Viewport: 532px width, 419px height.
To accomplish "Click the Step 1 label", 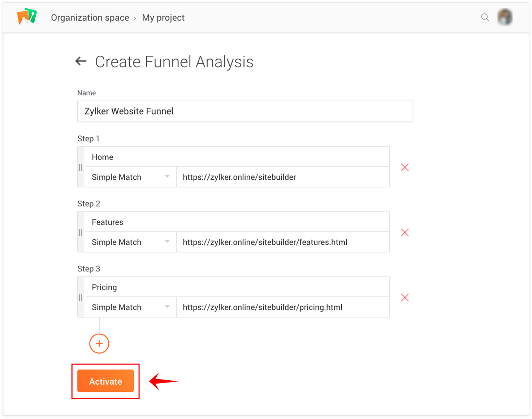I will click(88, 138).
